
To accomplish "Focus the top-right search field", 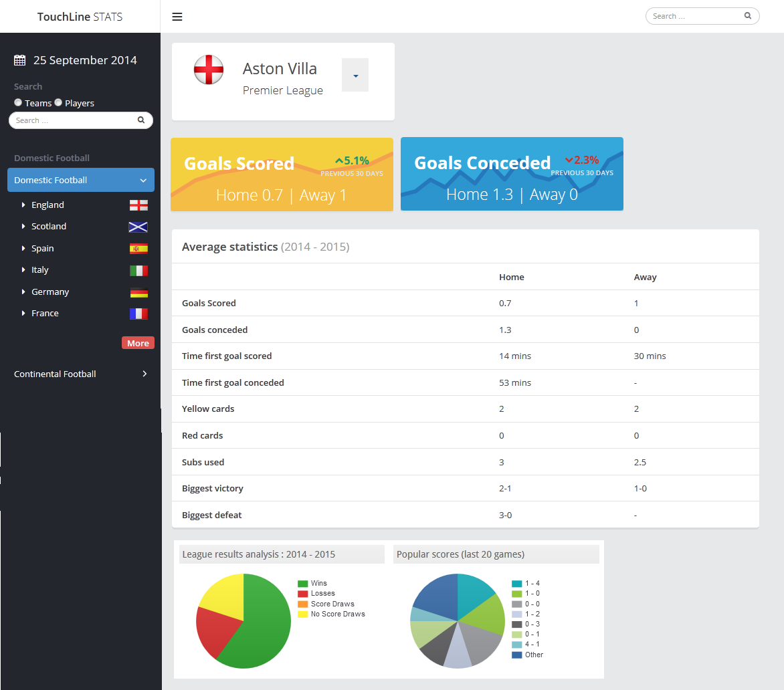I will (x=702, y=16).
